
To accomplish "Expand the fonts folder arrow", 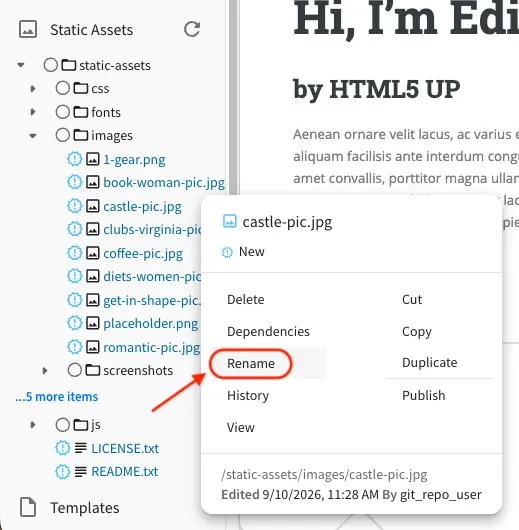I will pos(33,112).
